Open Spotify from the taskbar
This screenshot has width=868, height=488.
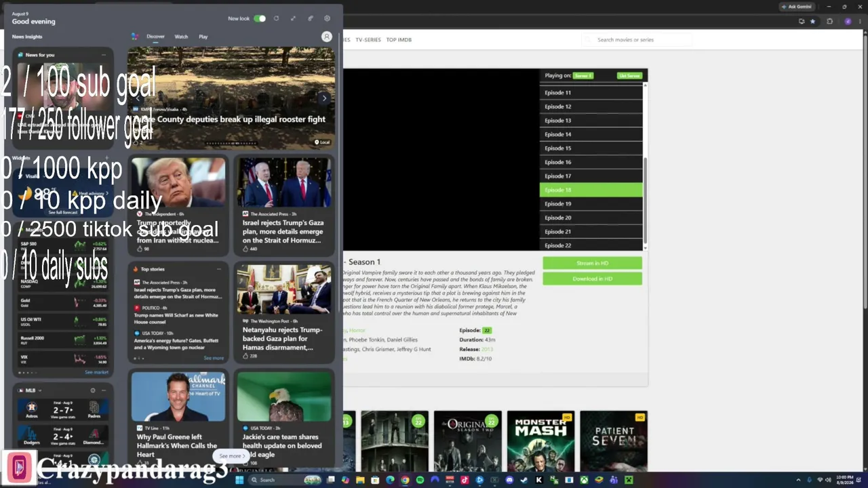(x=420, y=480)
